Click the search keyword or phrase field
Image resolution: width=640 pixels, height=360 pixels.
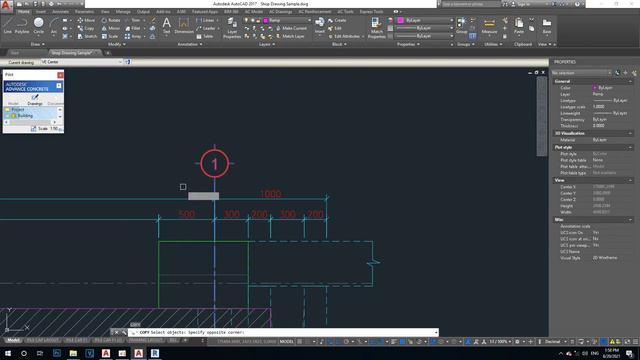click(x=471, y=4)
